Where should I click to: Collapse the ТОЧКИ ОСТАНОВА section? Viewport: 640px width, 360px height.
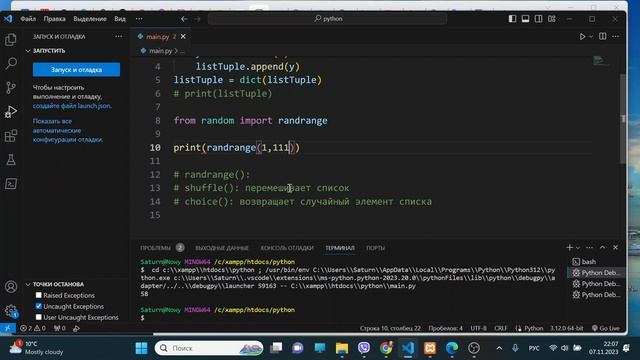point(54,284)
